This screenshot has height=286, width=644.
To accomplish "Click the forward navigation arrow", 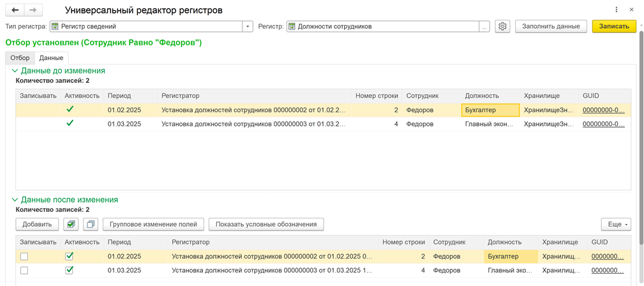I will tap(33, 10).
